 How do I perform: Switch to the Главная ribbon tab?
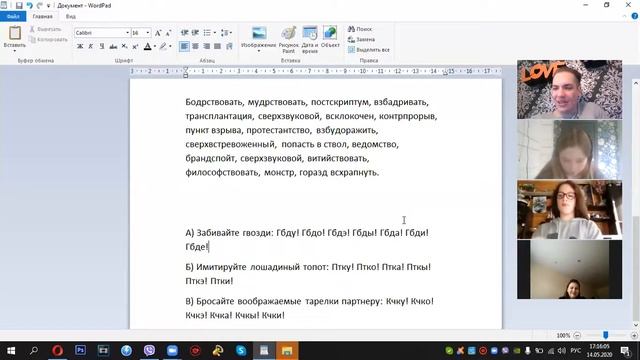point(42,17)
